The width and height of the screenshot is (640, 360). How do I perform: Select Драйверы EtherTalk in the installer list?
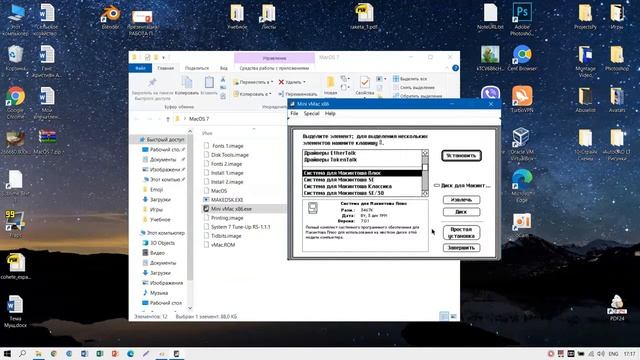(362, 153)
